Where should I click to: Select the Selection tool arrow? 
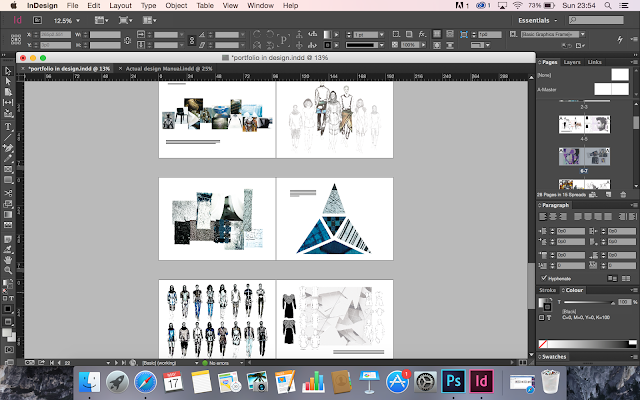[x=8, y=71]
